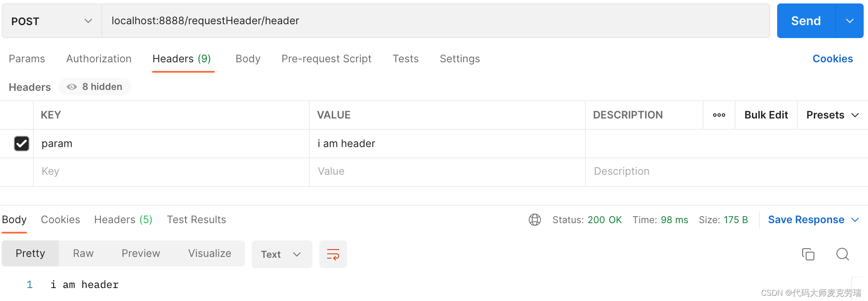Image resolution: width=868 pixels, height=301 pixels.
Task: Open the Cookies link
Action: pos(833,59)
